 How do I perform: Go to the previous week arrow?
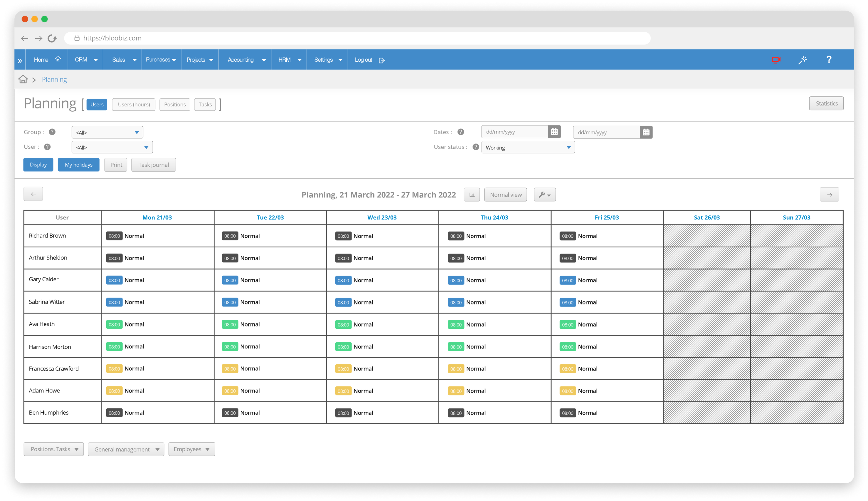[x=33, y=194]
